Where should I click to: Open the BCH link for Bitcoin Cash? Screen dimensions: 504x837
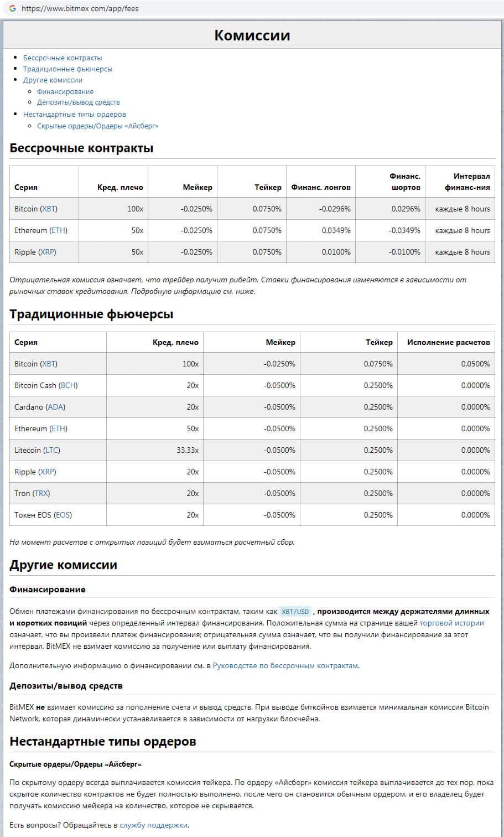(68, 385)
